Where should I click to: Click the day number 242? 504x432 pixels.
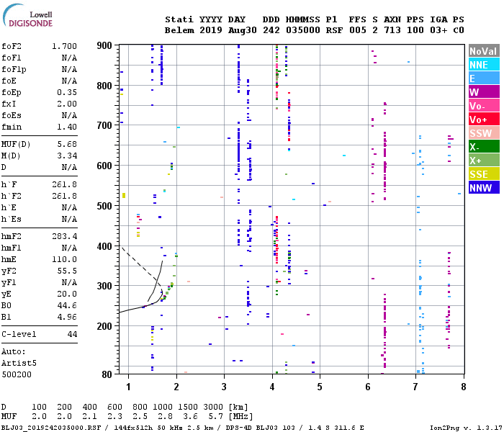click(x=271, y=30)
